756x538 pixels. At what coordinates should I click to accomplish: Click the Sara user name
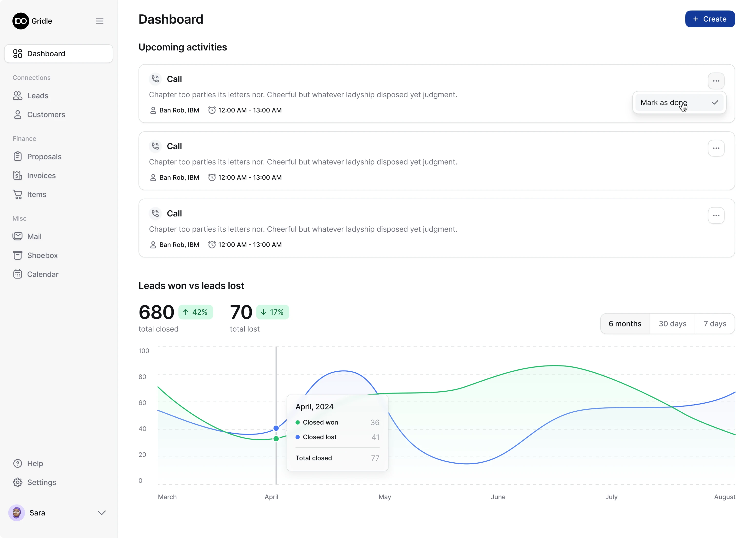pos(37,512)
